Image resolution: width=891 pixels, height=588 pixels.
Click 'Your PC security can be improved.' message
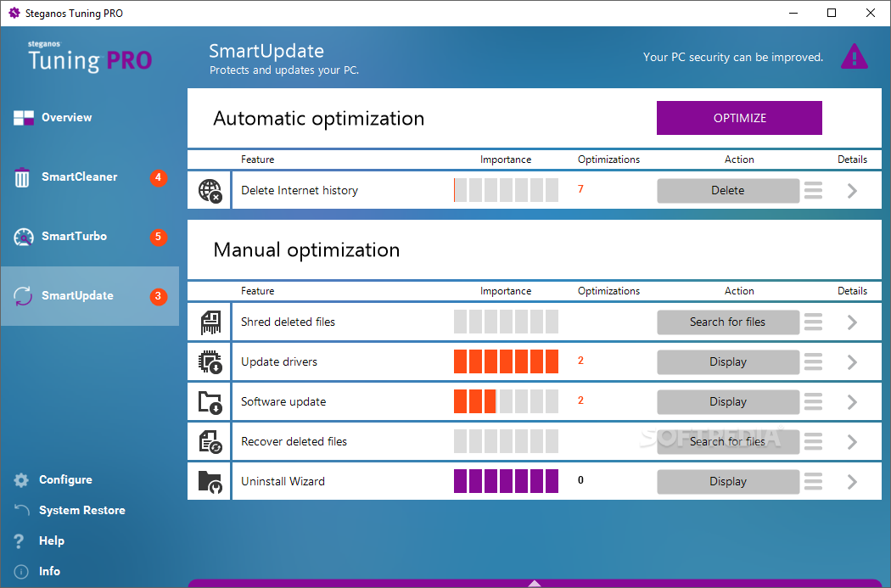[733, 58]
